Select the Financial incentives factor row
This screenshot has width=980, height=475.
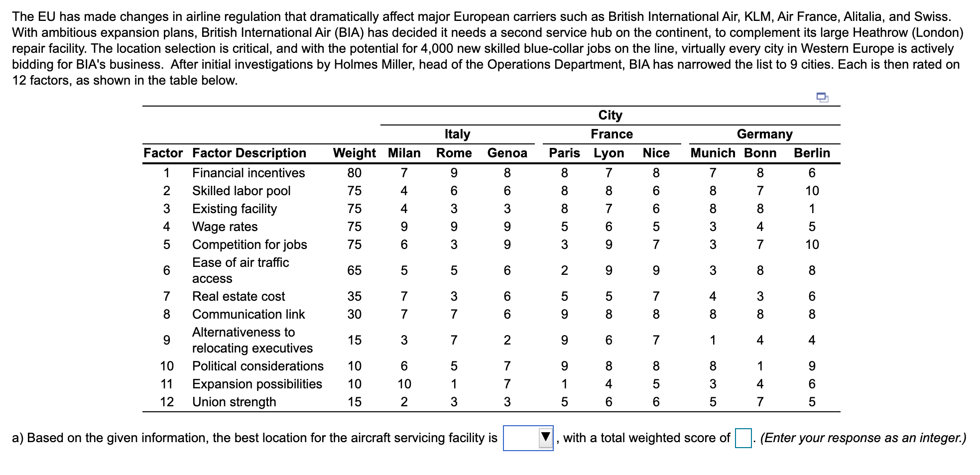pyautogui.click(x=247, y=173)
